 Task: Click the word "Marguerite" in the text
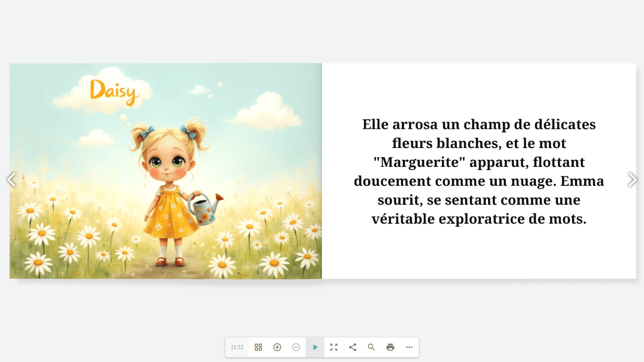419,162
